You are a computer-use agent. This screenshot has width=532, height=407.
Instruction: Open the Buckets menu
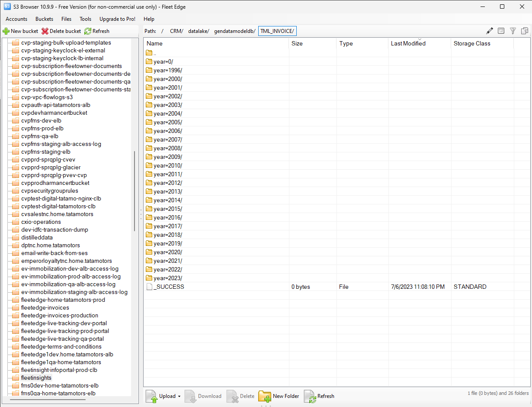(x=44, y=19)
